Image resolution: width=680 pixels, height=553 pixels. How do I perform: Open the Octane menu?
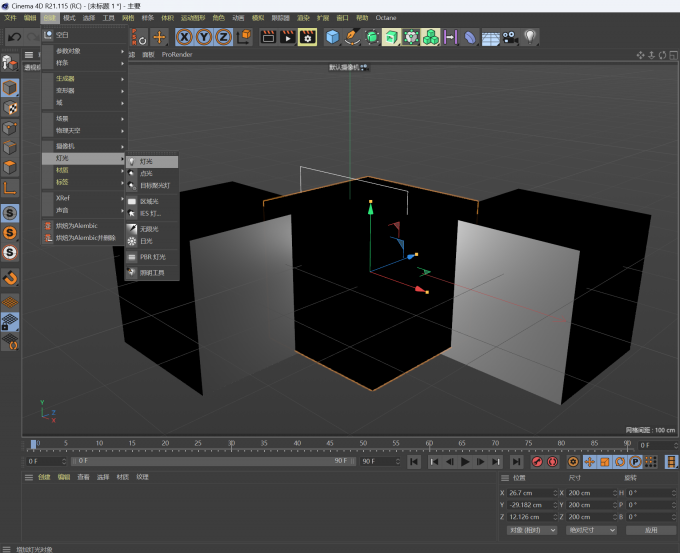pos(386,18)
